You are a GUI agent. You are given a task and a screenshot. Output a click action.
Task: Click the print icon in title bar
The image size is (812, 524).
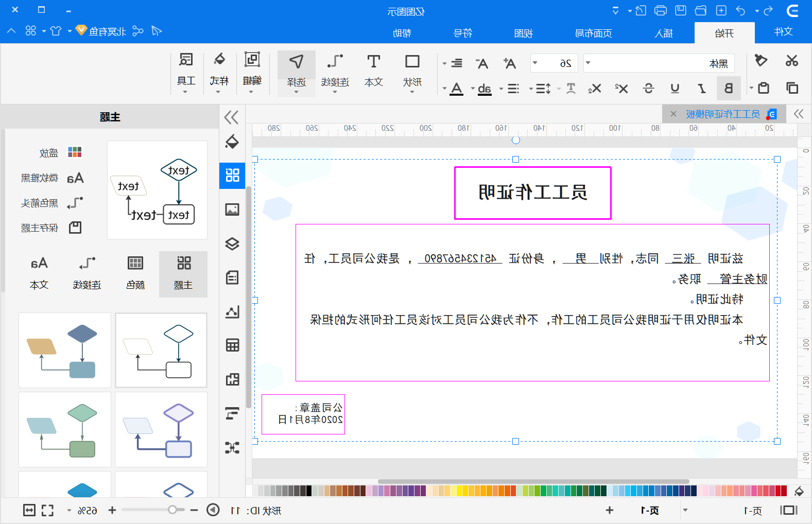[x=661, y=11]
